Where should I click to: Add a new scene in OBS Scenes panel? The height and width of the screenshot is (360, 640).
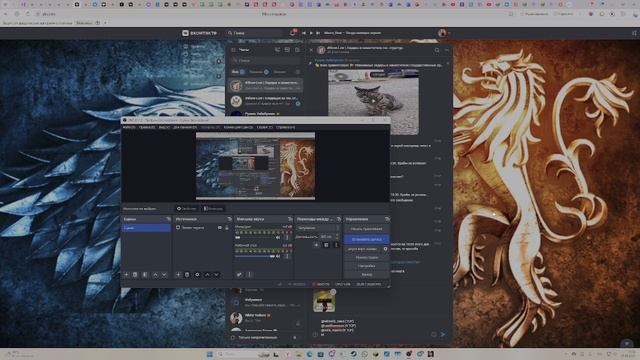click(x=126, y=275)
